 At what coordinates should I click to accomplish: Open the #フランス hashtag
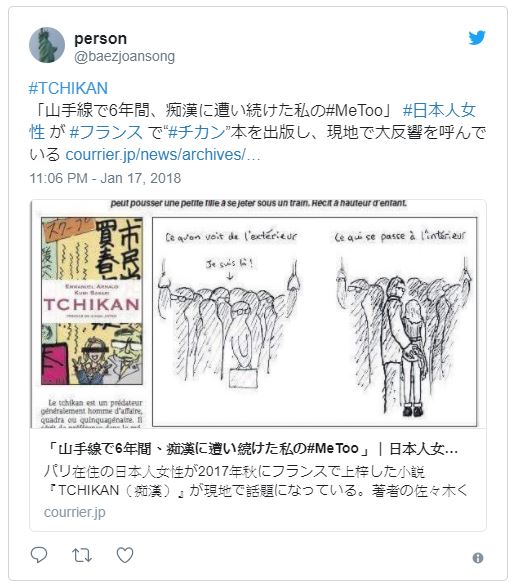click(106, 132)
